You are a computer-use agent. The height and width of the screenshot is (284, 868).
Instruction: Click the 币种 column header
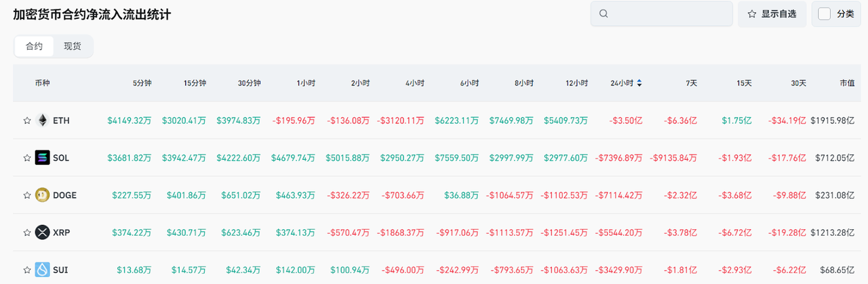pos(42,83)
